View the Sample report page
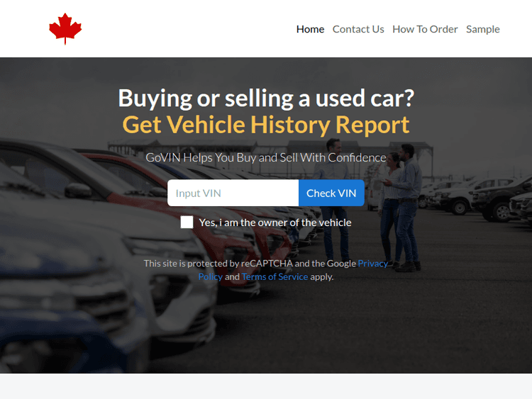The image size is (532, 399). (483, 30)
